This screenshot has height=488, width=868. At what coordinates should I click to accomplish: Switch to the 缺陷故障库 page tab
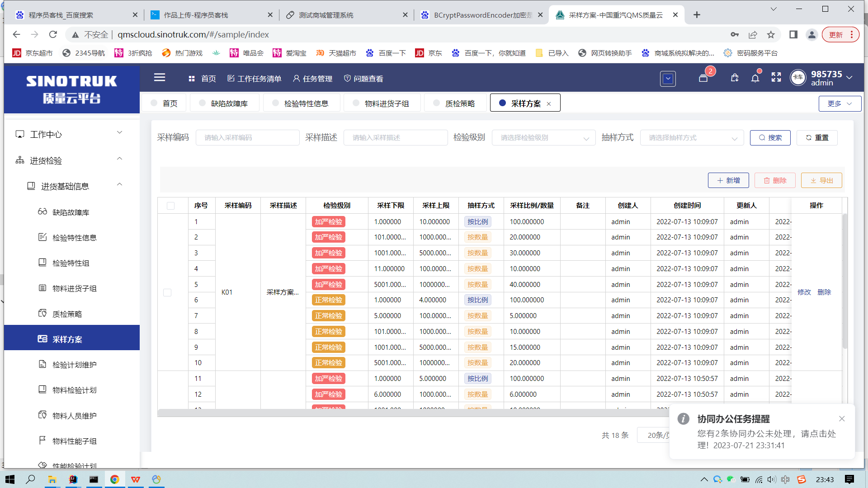click(225, 103)
